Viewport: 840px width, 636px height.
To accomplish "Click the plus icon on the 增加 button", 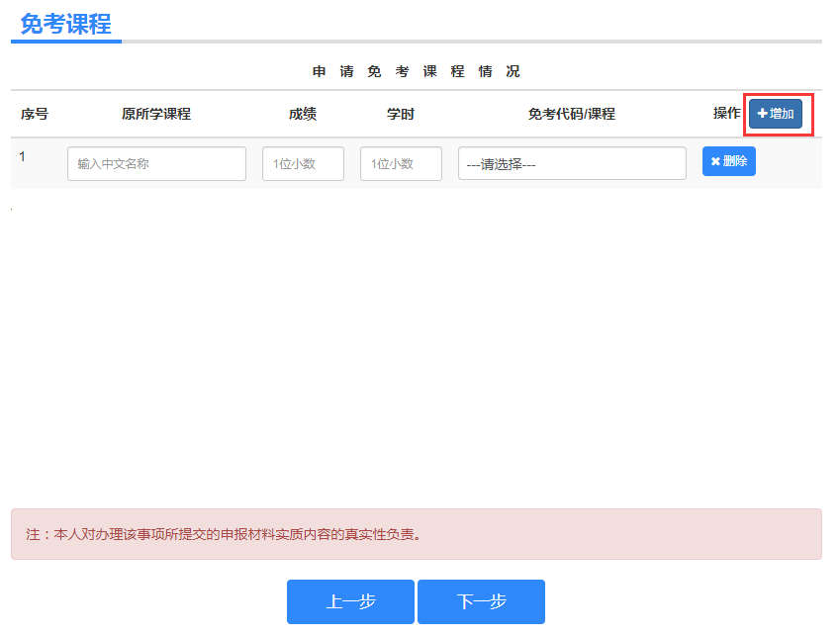I will 762,114.
